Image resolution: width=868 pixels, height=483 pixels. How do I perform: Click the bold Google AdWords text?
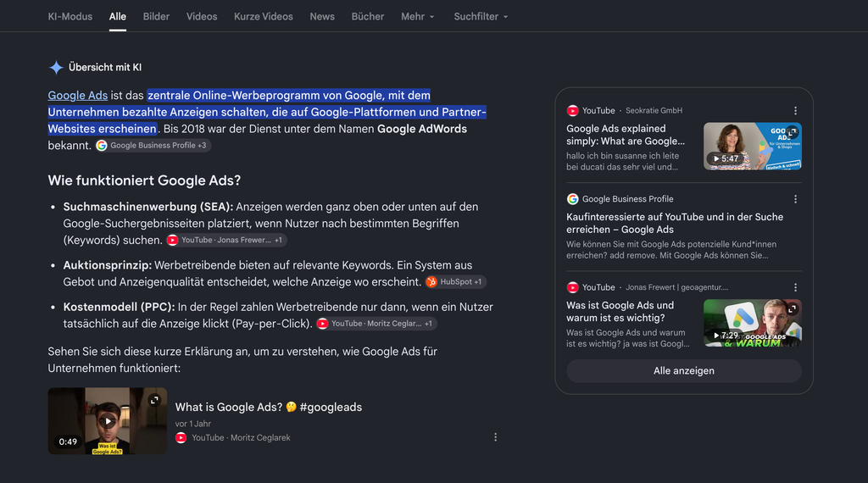click(422, 129)
